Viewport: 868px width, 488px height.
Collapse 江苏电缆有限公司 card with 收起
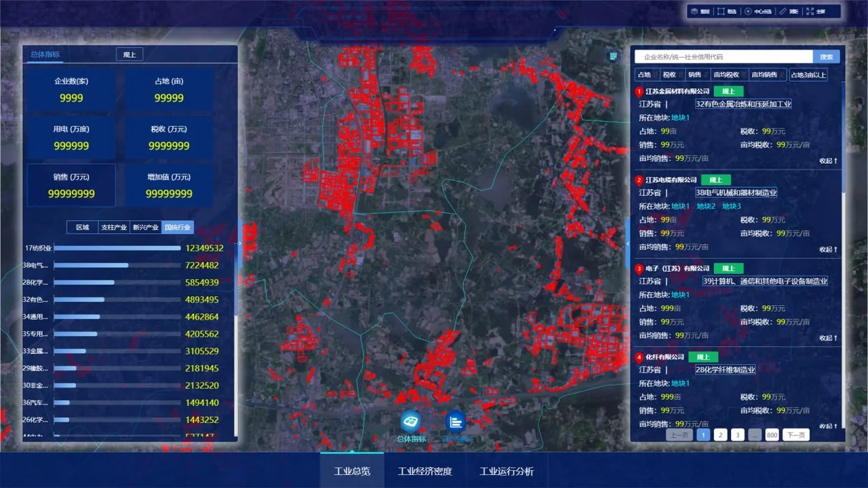pos(829,249)
